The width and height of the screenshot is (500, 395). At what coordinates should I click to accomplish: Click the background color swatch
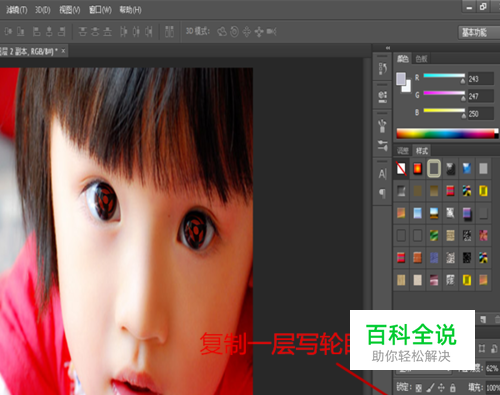(407, 87)
